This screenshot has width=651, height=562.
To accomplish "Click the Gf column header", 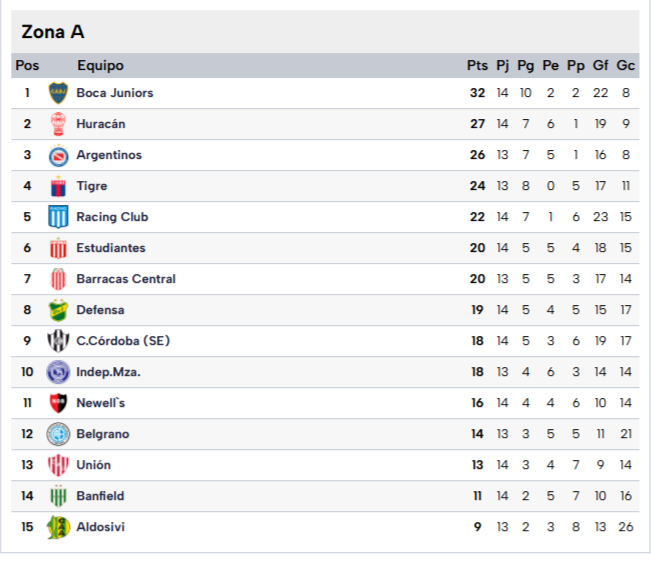I will [x=601, y=66].
